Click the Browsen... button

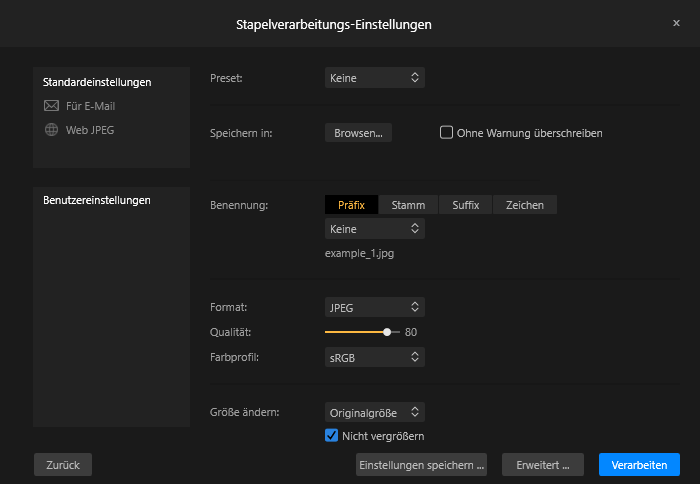(358, 133)
